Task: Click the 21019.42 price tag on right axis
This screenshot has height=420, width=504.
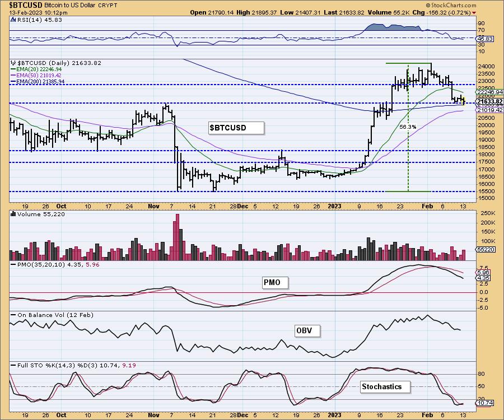Action: click(x=490, y=110)
